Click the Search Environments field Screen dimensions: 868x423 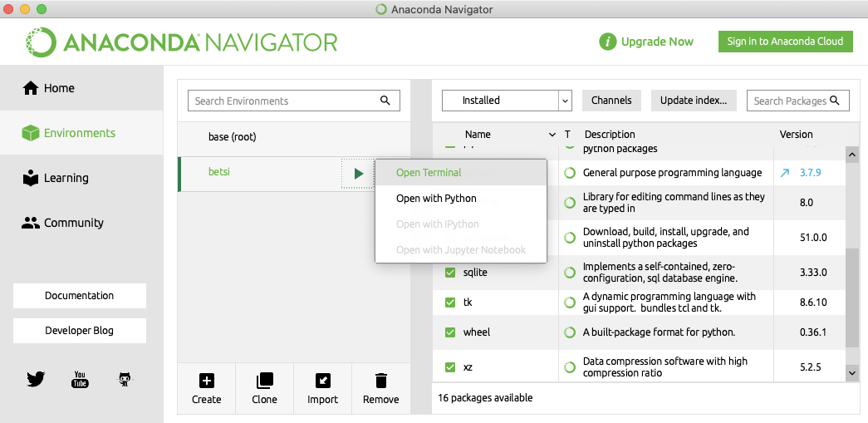(x=294, y=101)
